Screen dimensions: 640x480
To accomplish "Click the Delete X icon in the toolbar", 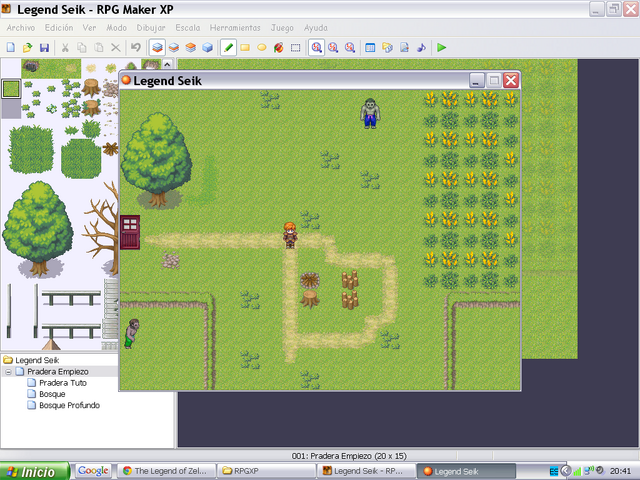I will [x=116, y=48].
